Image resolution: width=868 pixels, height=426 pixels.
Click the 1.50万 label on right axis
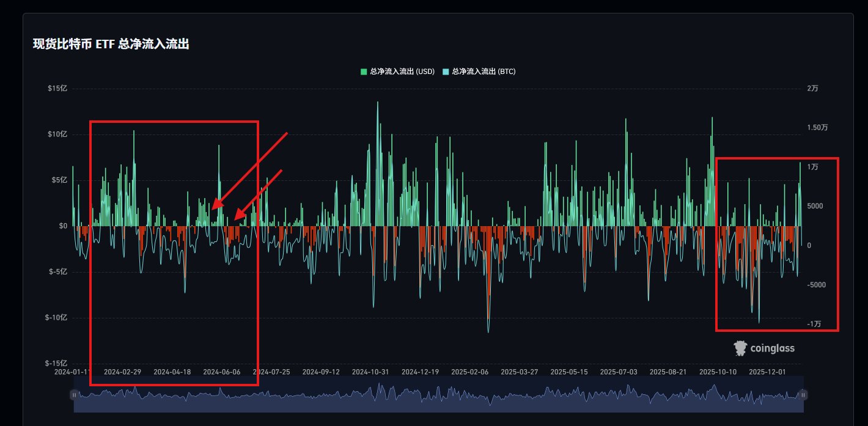(x=817, y=128)
